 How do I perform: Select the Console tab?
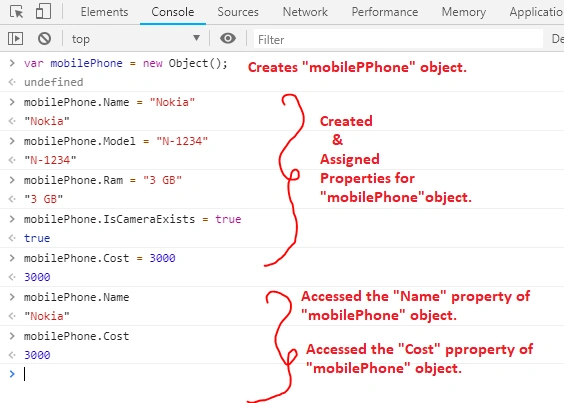(x=173, y=12)
